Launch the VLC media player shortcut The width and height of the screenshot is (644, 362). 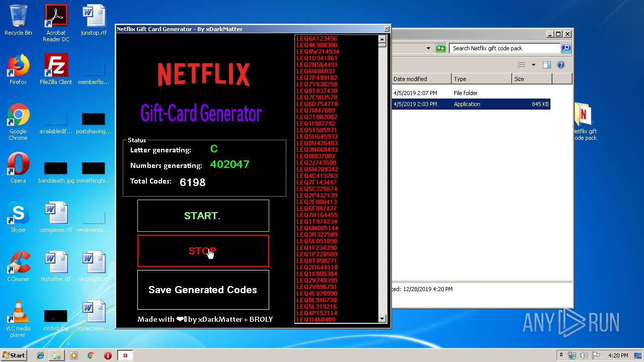18,319
